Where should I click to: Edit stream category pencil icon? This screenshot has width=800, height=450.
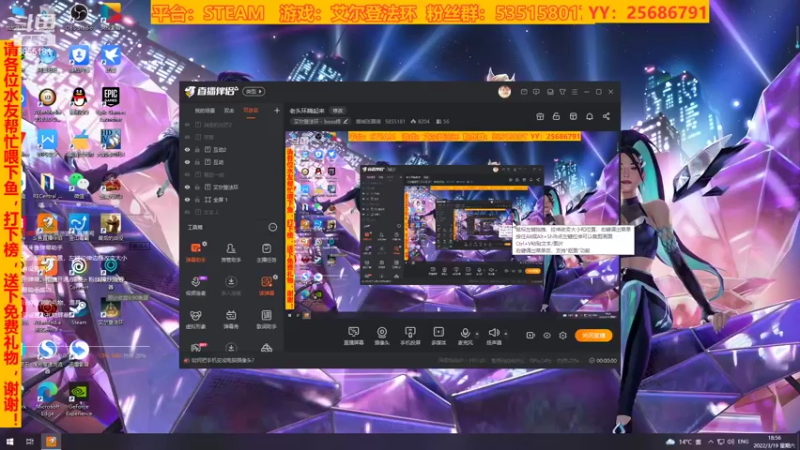pos(346,121)
